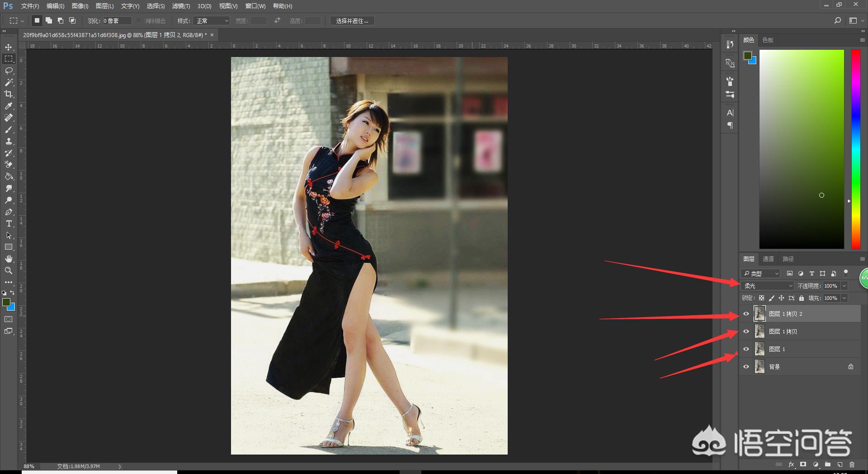Screen dimensions: 868x474
Task: Hide layer 图层 1
Action: coord(746,349)
